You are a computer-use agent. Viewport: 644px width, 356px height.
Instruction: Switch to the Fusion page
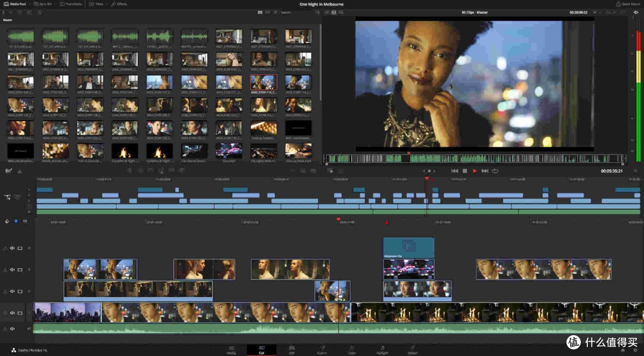(322, 350)
